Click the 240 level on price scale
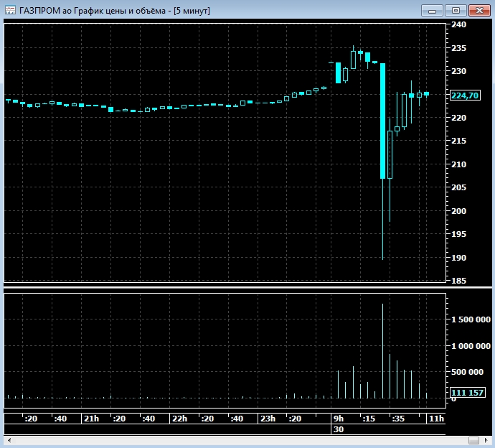 tap(458, 25)
